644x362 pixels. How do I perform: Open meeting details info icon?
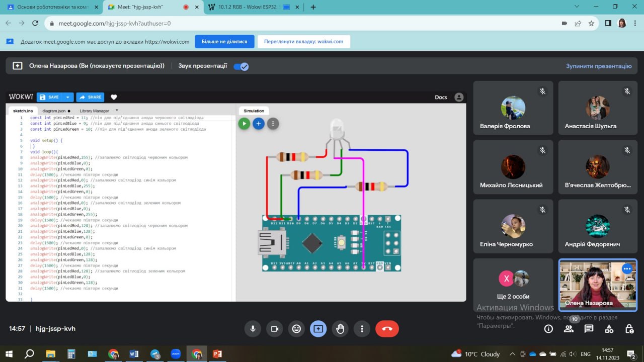coord(548,329)
